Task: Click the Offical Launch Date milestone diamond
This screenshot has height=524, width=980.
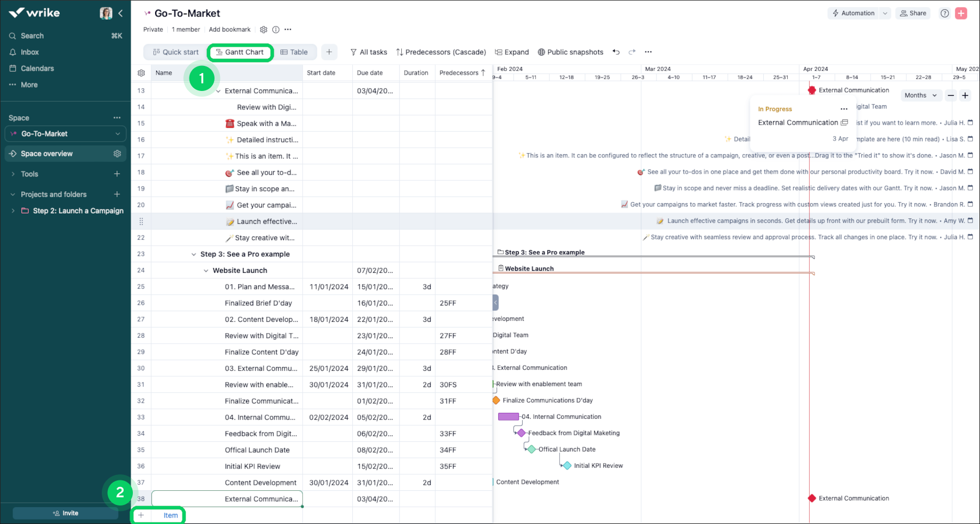Action: click(530, 449)
